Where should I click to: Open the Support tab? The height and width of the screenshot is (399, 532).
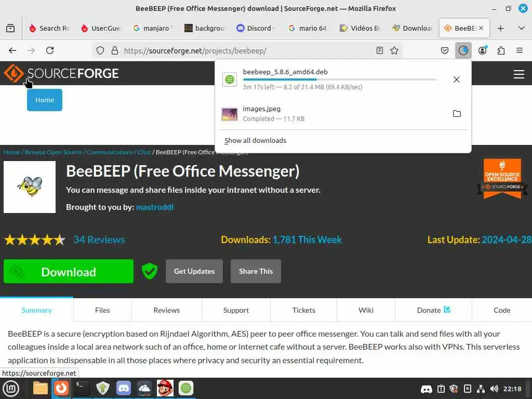click(236, 310)
